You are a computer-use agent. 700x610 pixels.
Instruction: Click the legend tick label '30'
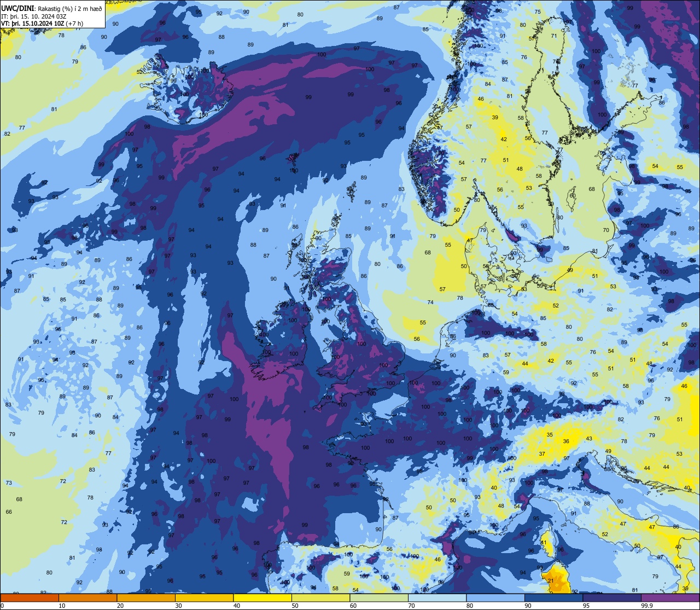(x=179, y=606)
